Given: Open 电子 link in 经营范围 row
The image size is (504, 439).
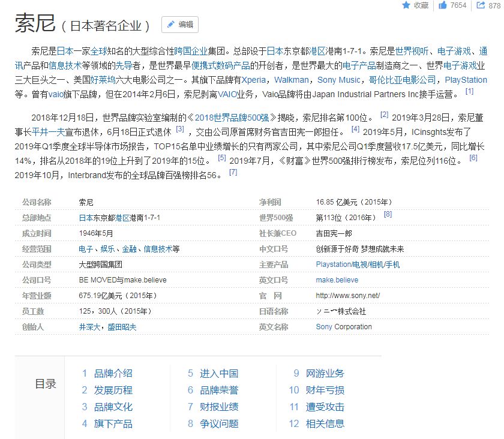Looking at the screenshot, I should pyautogui.click(x=86, y=249).
